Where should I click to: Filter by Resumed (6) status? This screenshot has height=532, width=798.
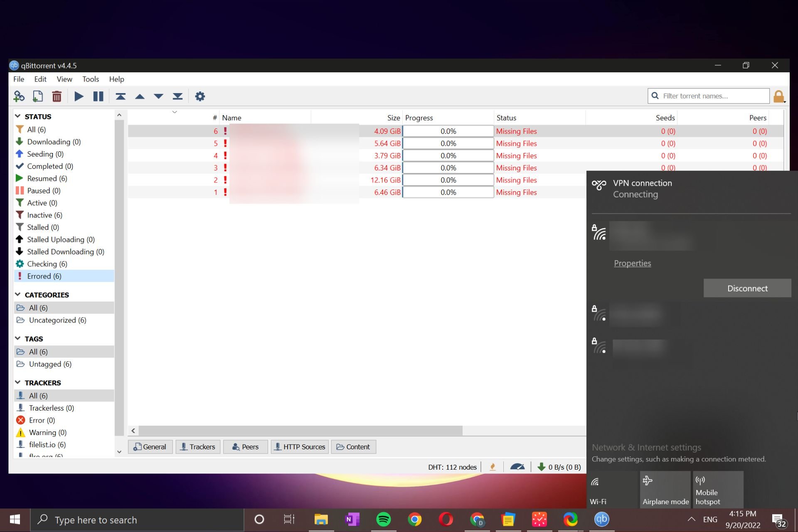click(47, 178)
